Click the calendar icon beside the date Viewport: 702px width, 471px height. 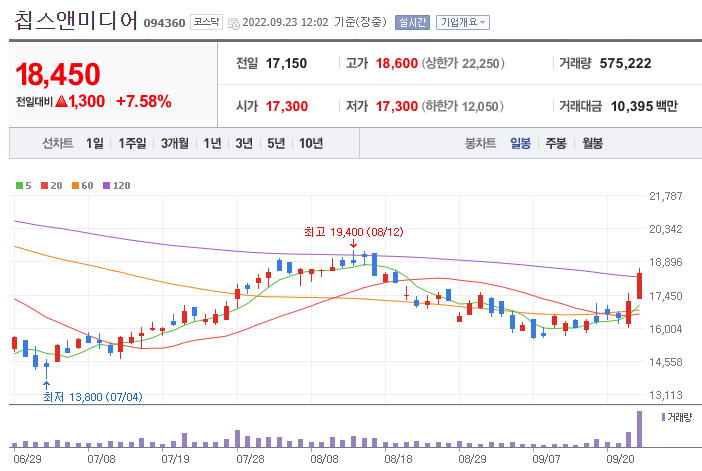pos(234,23)
